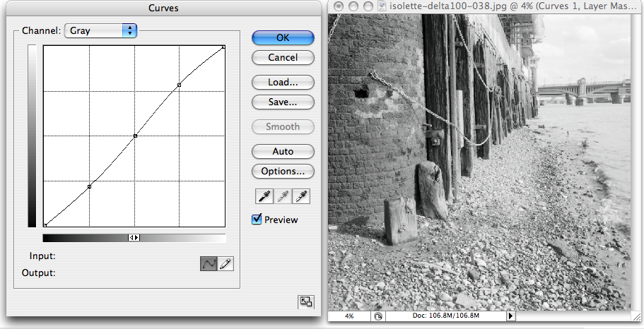Toggle the Curves dialog size icon
644x329 pixels.
pyautogui.click(x=306, y=302)
